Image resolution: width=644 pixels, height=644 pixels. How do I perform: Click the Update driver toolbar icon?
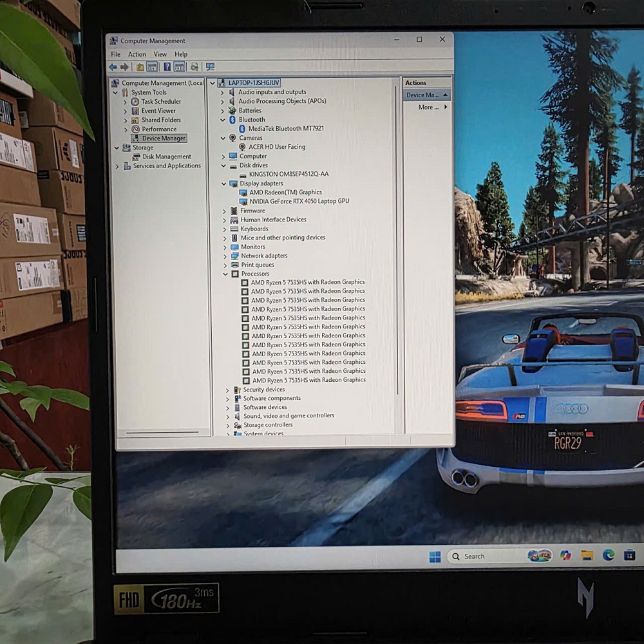(194, 66)
